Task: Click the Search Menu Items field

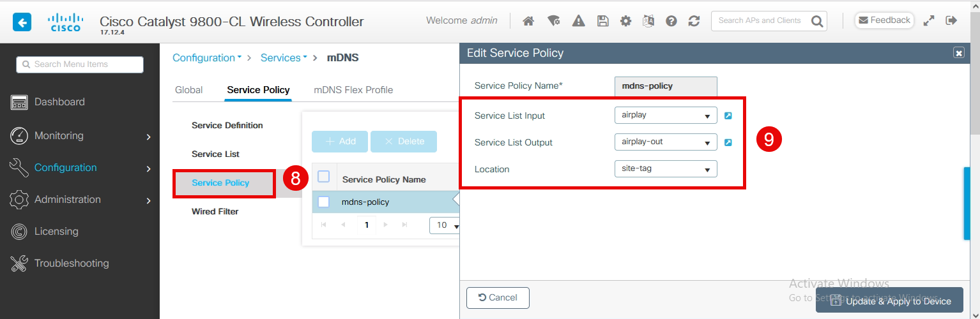Action: [80, 64]
